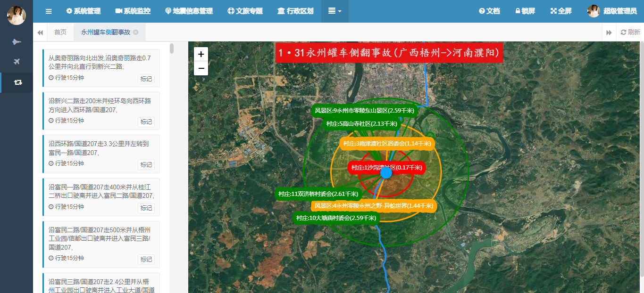
Task: Click the sidebar user avatar
Action: pos(17,16)
